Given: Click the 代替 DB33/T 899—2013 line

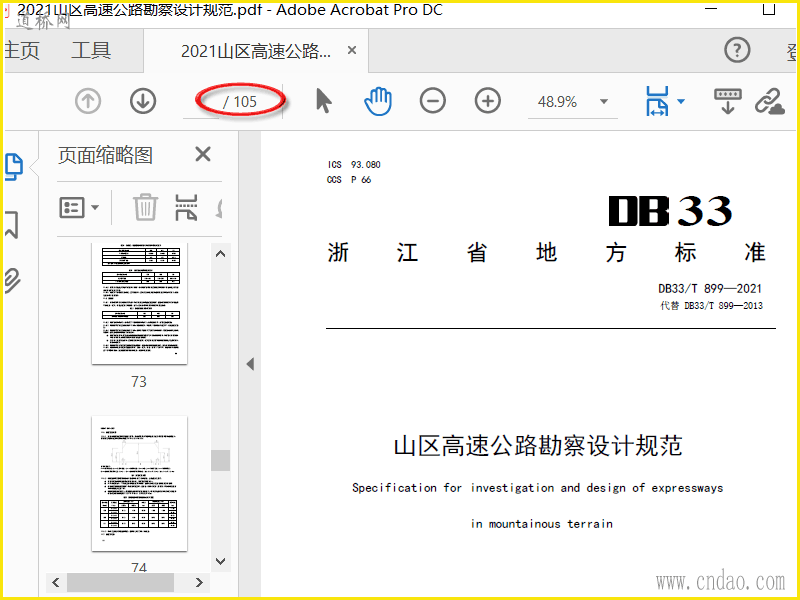Looking at the screenshot, I should pyautogui.click(x=712, y=306).
